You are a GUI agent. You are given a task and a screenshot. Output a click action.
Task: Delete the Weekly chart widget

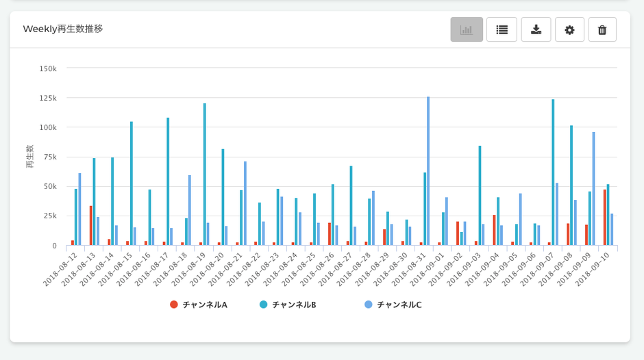[x=602, y=29]
